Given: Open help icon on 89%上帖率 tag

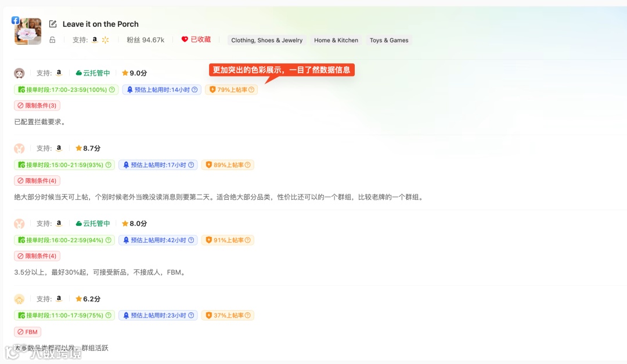Looking at the screenshot, I should pyautogui.click(x=248, y=165).
